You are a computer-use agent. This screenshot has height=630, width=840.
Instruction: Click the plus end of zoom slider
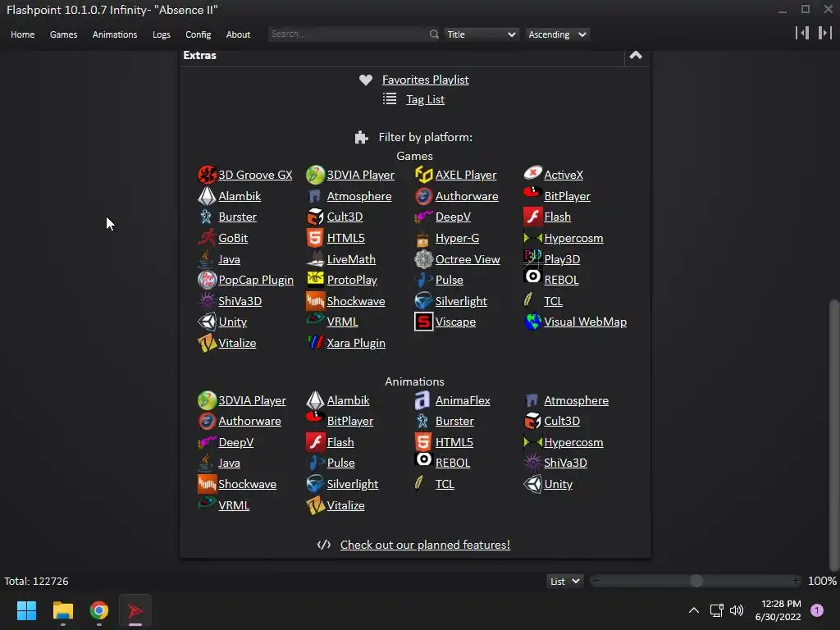(796, 581)
